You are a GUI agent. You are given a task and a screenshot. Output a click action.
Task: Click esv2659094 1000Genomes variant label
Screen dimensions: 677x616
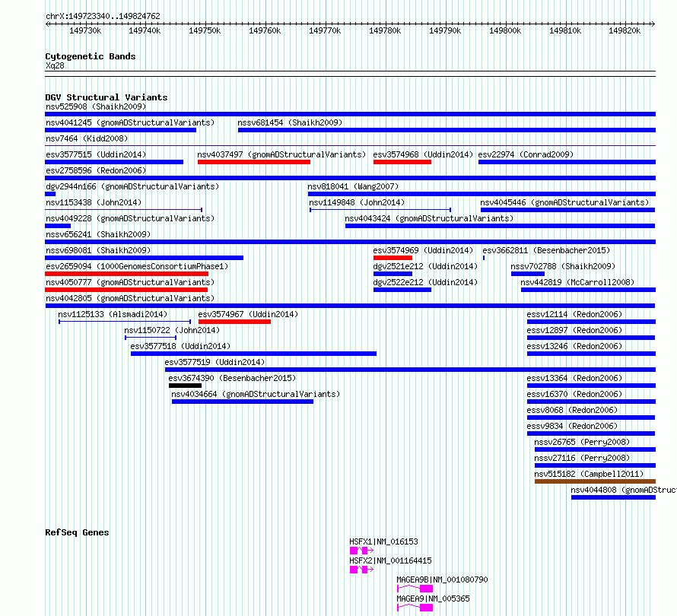[137, 266]
